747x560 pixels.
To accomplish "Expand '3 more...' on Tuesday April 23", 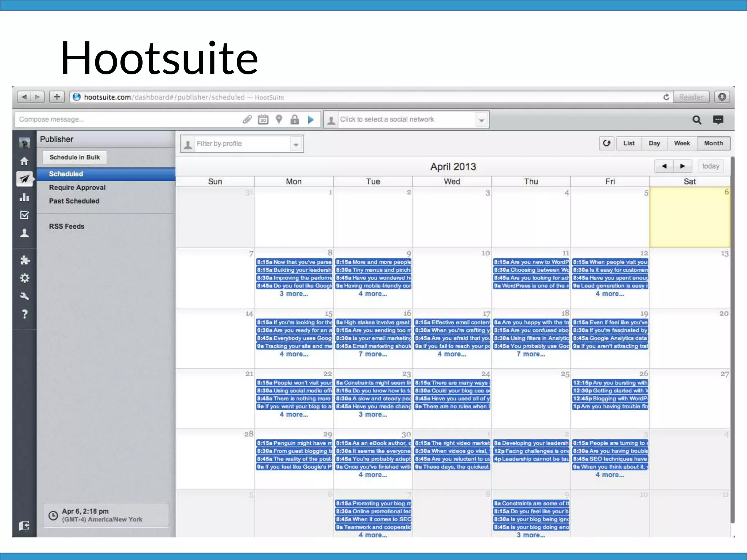I will (373, 415).
